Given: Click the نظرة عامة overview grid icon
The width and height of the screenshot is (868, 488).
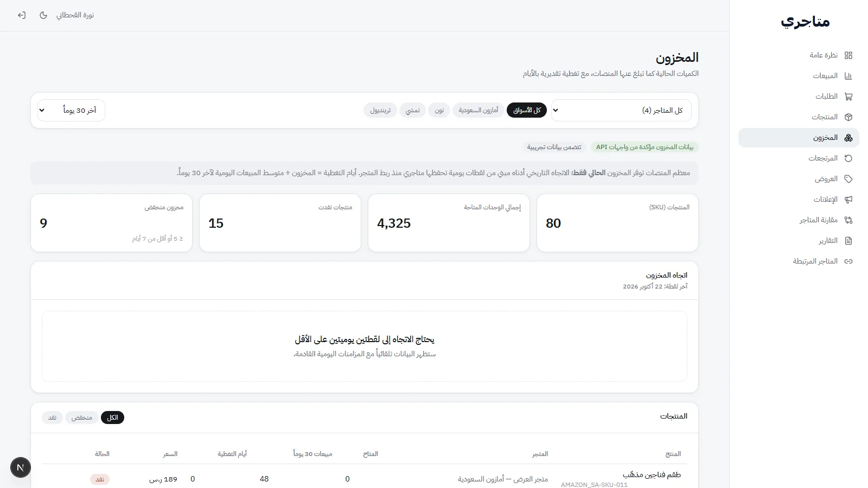Looking at the screenshot, I should click(848, 55).
